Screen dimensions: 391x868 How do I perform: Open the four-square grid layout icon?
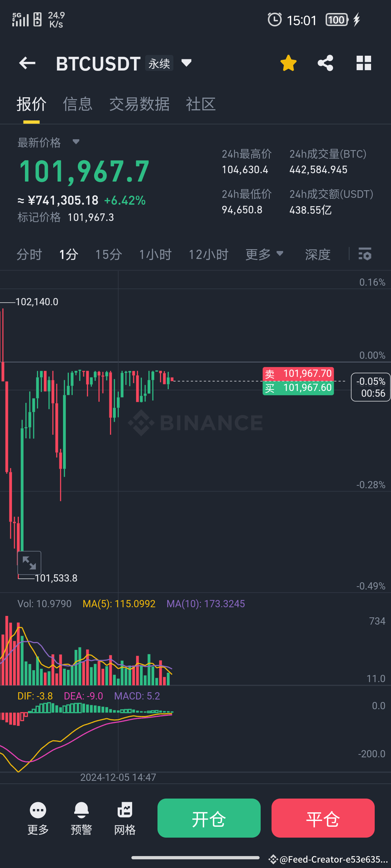coord(364,63)
